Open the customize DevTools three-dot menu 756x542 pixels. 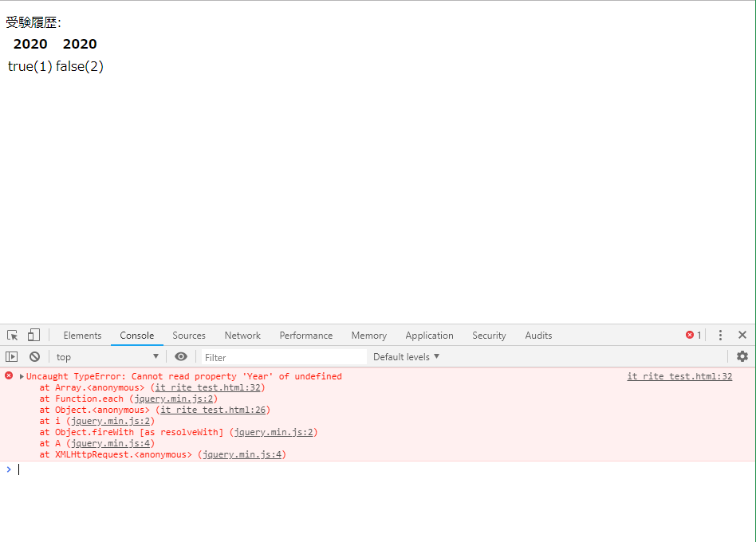click(x=720, y=335)
